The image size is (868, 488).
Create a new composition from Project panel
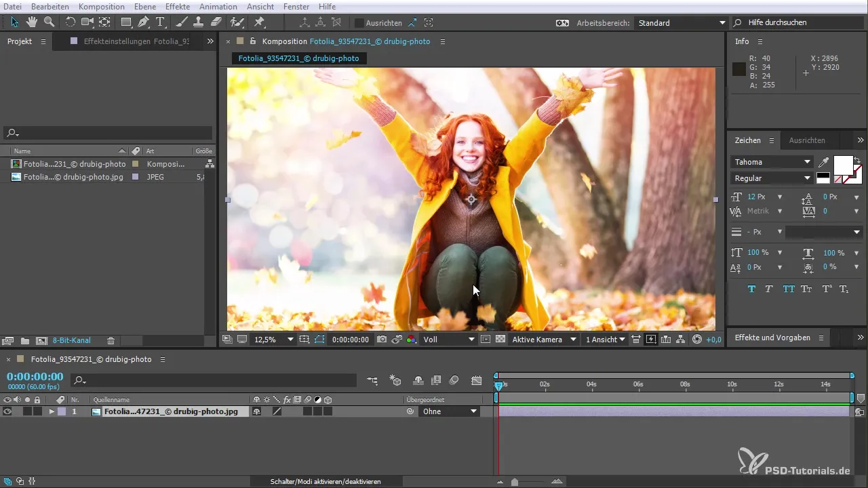pos(41,340)
